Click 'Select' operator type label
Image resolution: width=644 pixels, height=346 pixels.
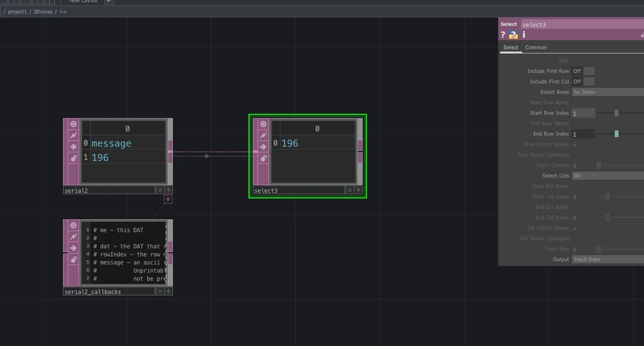509,24
